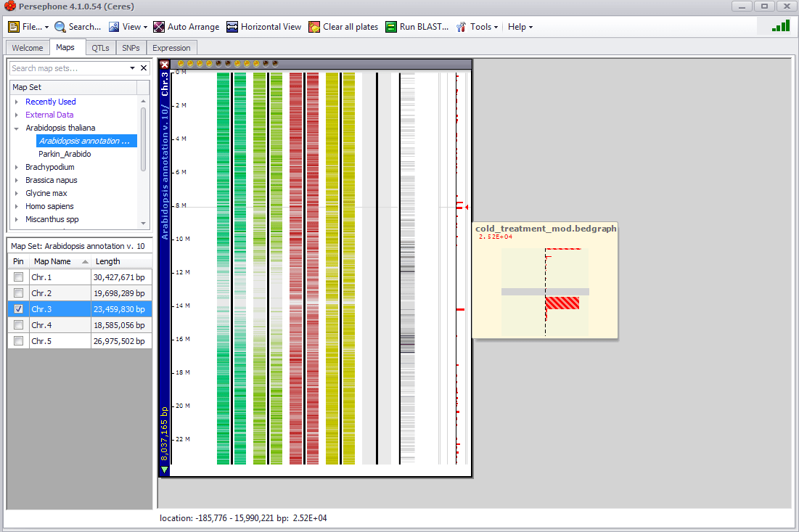Image resolution: width=799 pixels, height=532 pixels.
Task: Clear the map set search with the red X
Action: coord(143,67)
